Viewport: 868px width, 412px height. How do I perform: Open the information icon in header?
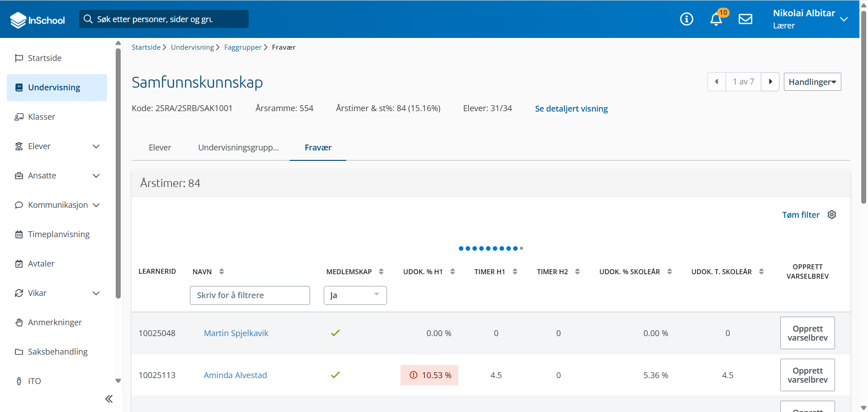pyautogui.click(x=686, y=19)
